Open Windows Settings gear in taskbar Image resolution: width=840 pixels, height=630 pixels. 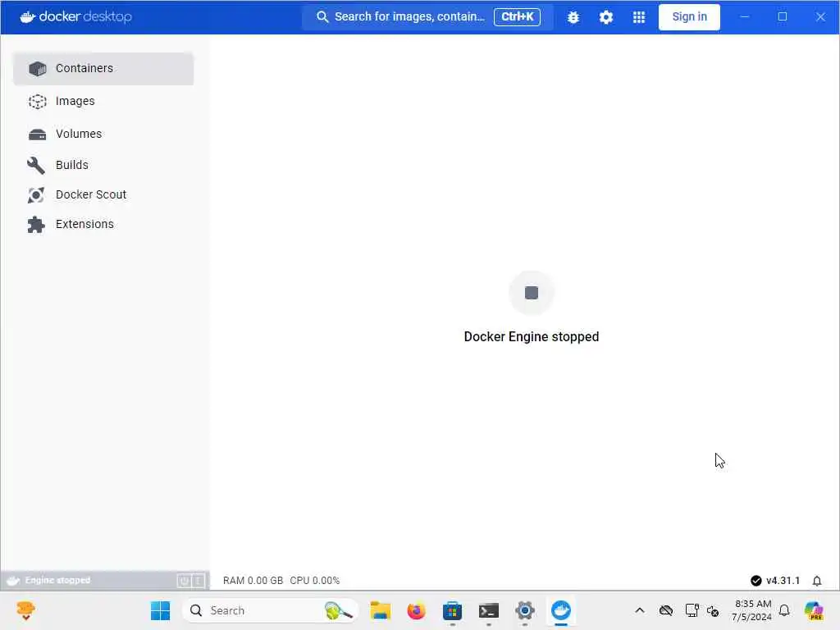(525, 610)
